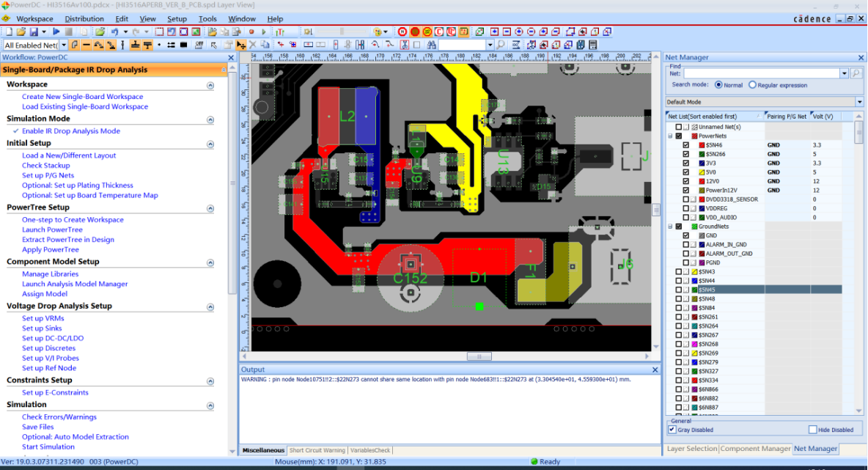Click the magnifying glass search icon in toolbar
The width and height of the screenshot is (868, 470).
[501, 45]
